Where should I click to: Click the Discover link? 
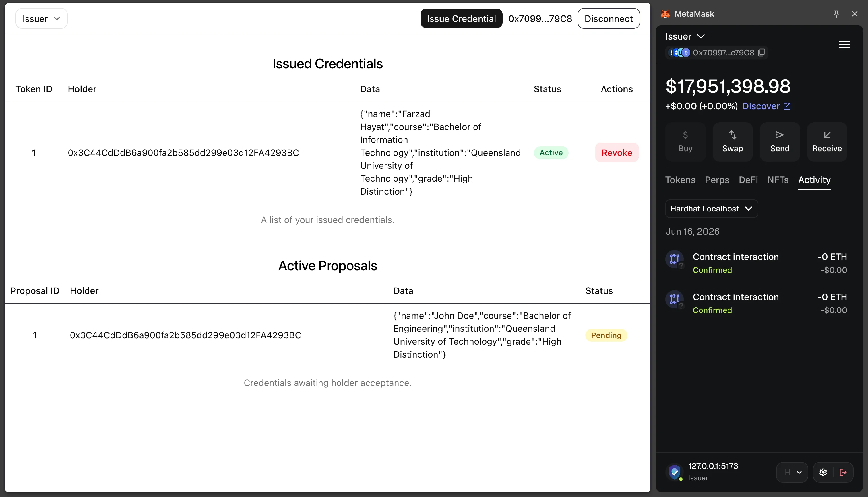tap(761, 106)
